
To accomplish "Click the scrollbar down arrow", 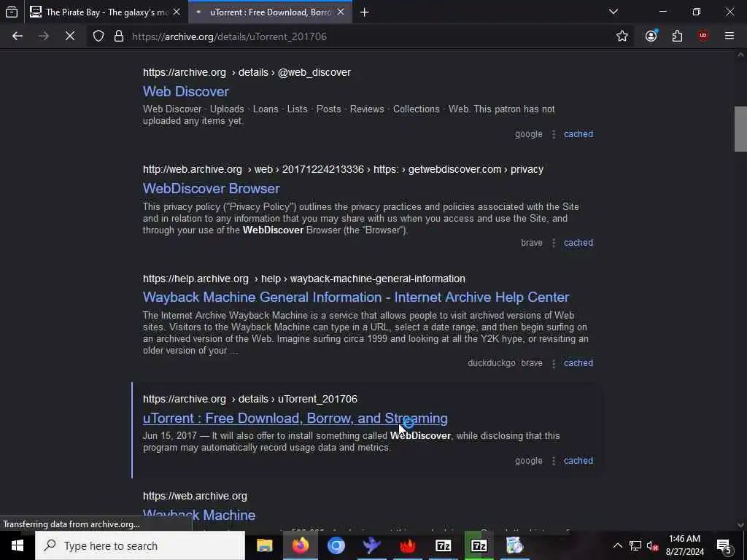I will point(740,525).
